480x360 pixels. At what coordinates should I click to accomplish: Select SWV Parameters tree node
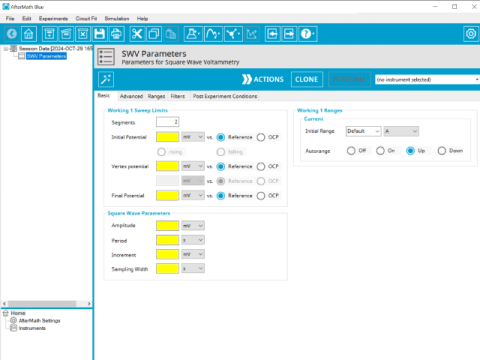46,56
